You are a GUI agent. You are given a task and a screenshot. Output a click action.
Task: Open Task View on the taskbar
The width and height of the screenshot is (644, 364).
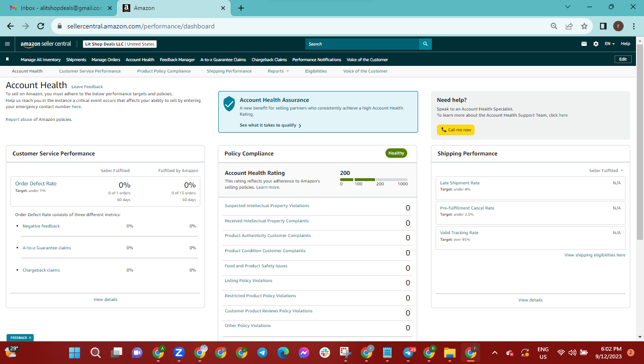[116, 353]
